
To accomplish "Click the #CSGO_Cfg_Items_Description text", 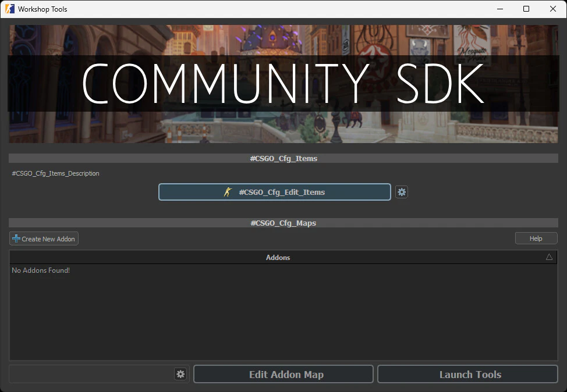I will pyautogui.click(x=55, y=173).
